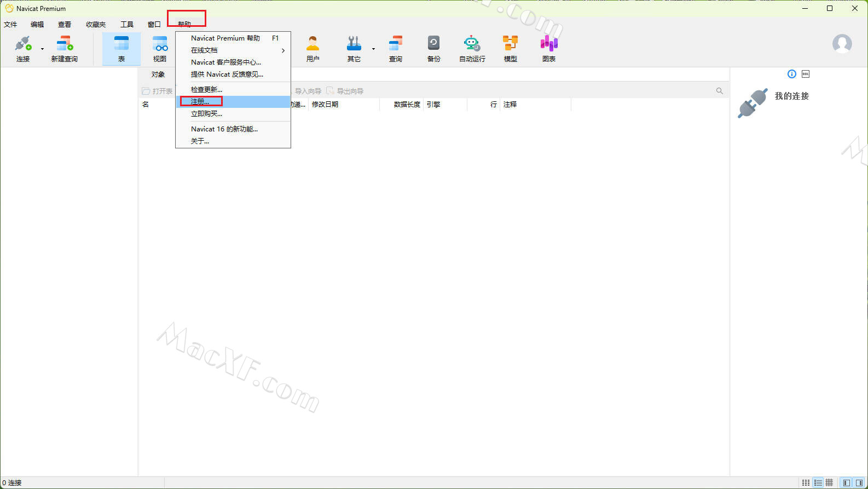Open the 文件 menu
Screen dimensions: 868x489
10,24
